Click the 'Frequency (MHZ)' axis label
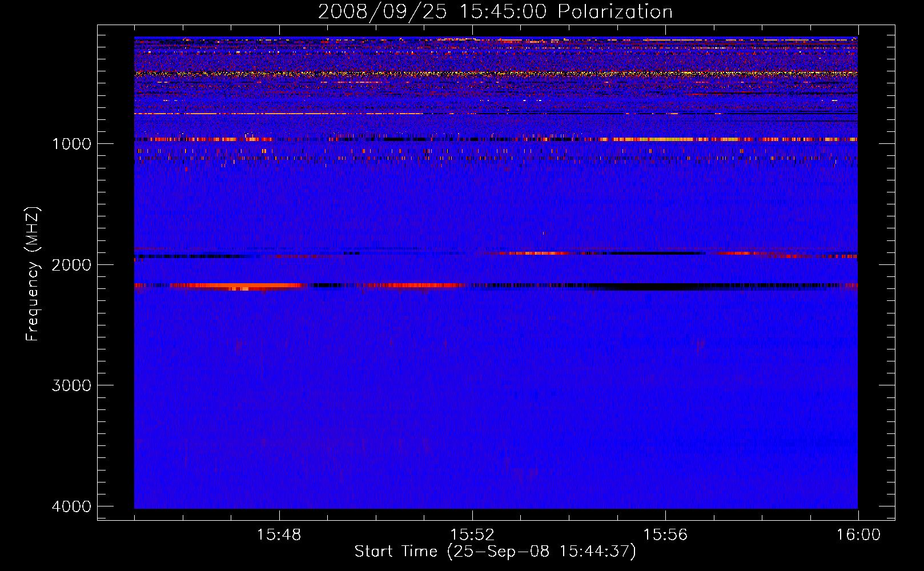Screen dimensions: 924x571 (x=33, y=274)
